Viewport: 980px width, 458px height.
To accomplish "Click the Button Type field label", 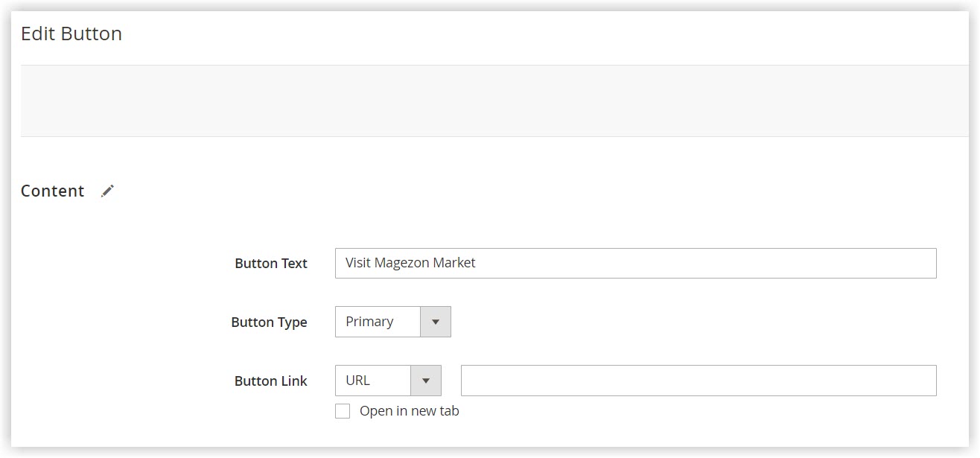I will 270,322.
